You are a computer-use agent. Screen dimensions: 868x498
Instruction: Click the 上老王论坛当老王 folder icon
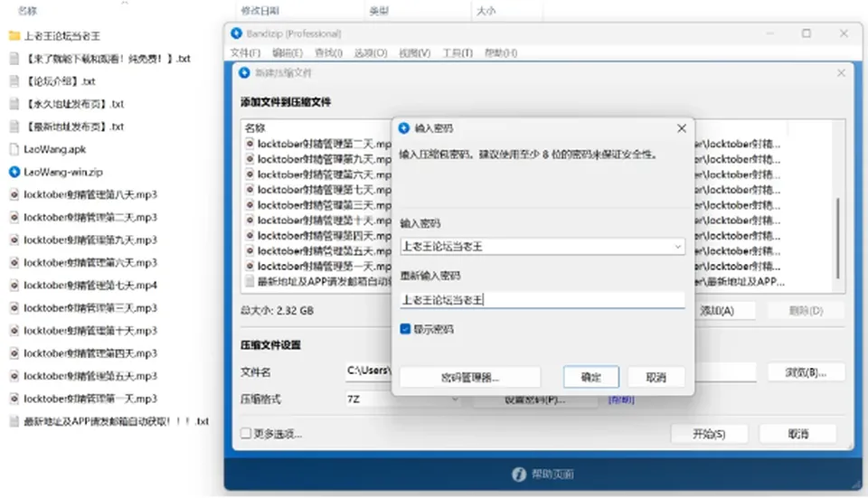14,36
